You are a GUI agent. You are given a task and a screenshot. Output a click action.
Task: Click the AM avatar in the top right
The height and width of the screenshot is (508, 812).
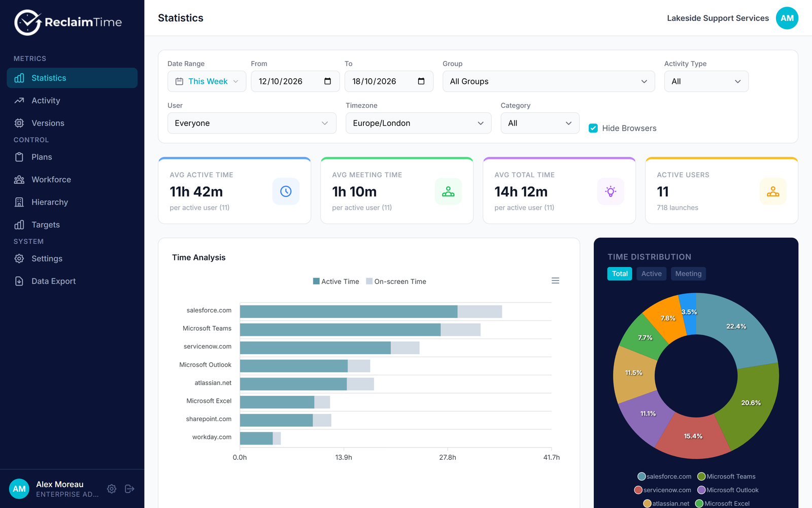coord(787,18)
